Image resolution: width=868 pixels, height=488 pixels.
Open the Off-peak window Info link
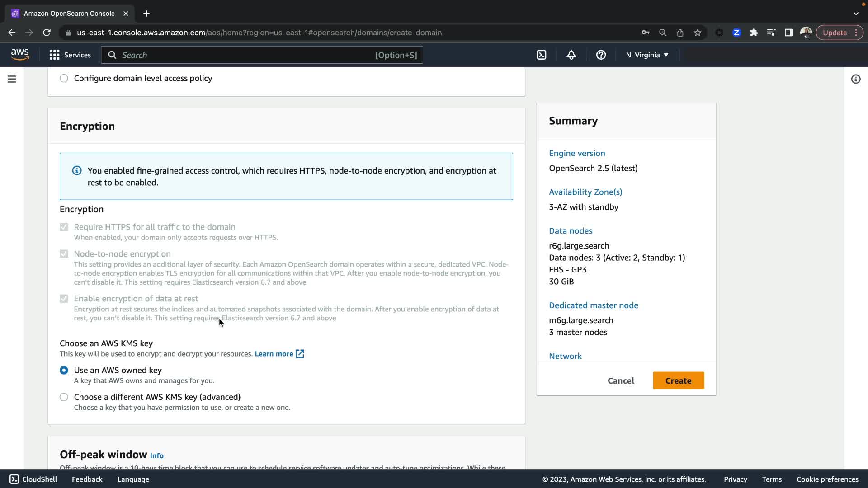[156, 455]
